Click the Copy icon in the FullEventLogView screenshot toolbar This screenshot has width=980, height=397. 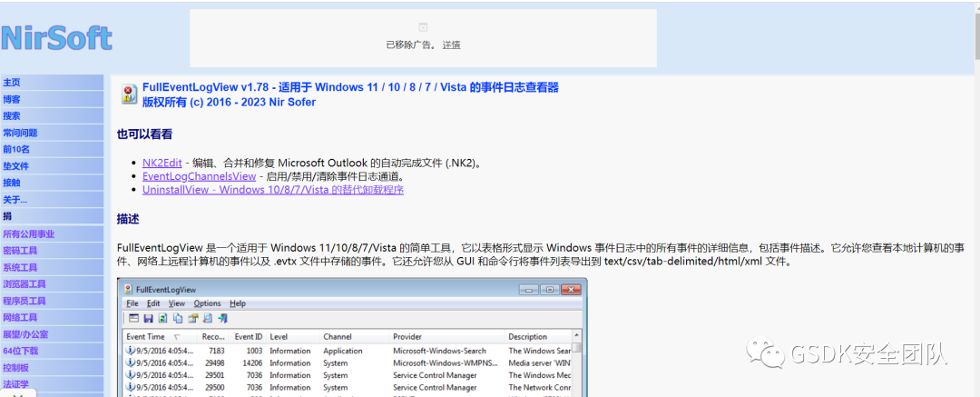click(178, 318)
